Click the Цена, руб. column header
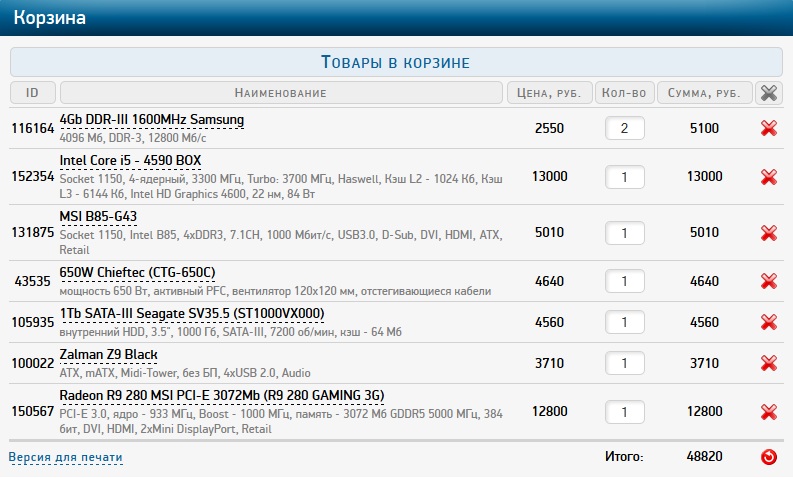This screenshot has width=793, height=478. [549, 93]
